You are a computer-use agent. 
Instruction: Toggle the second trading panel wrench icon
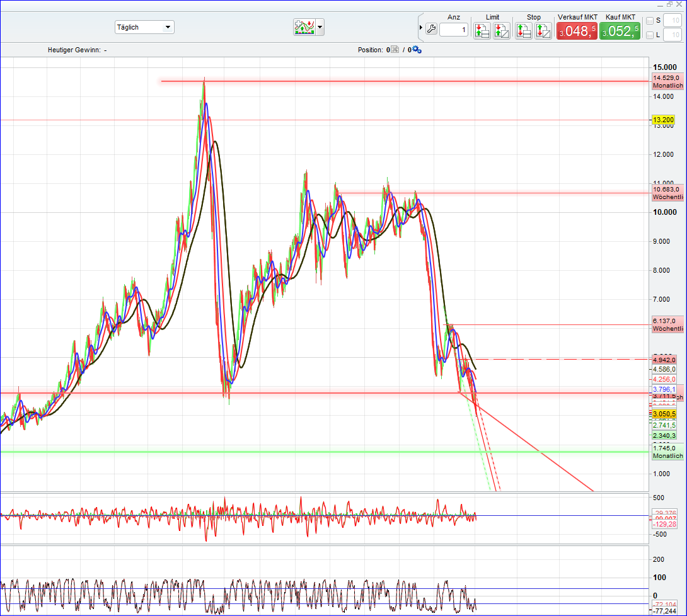[x=431, y=30]
